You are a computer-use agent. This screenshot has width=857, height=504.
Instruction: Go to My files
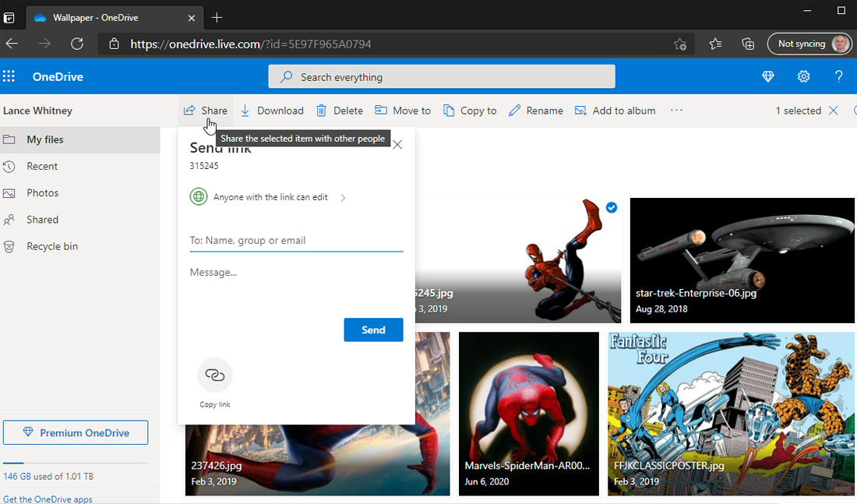click(79, 139)
